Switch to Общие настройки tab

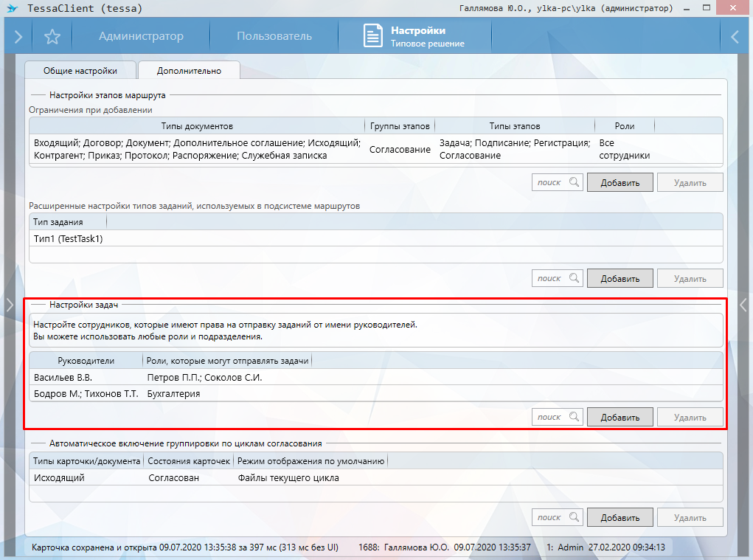80,71
